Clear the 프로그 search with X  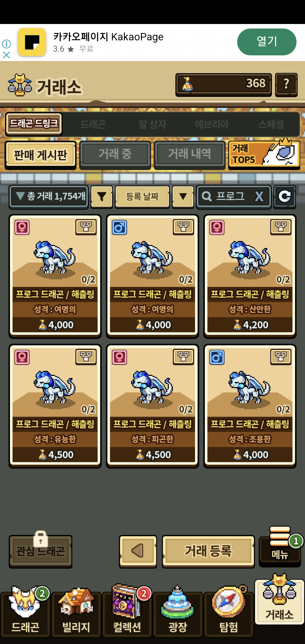[x=259, y=197]
